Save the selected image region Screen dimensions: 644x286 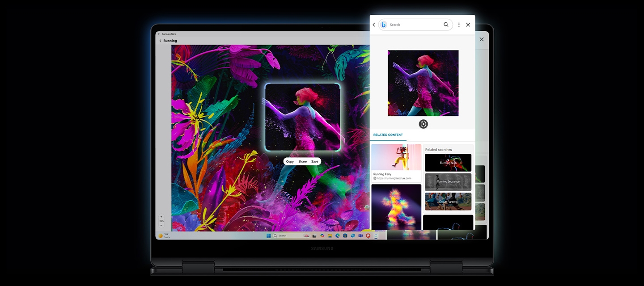315,161
